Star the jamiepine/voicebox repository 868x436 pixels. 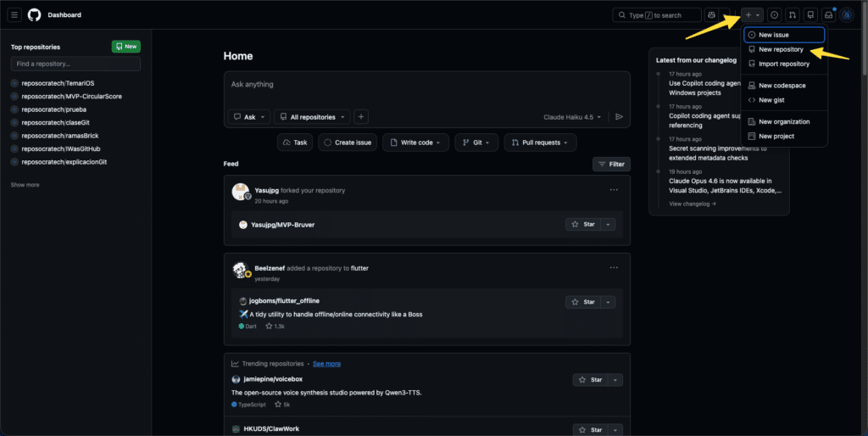tap(591, 380)
